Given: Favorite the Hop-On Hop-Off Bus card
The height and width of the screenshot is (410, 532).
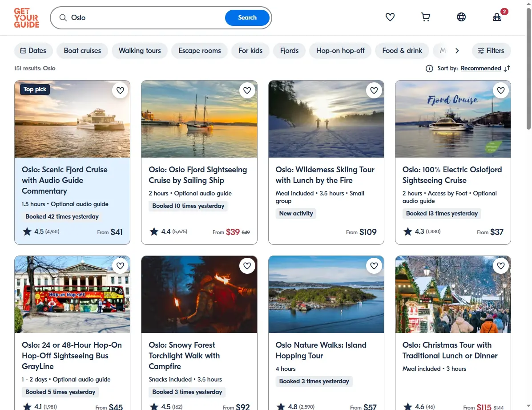Looking at the screenshot, I should pos(120,266).
